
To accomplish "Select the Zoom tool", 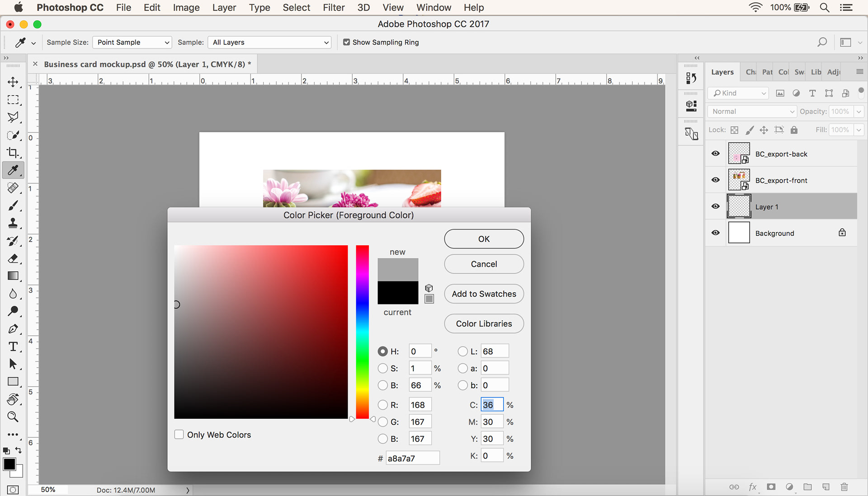I will 13,417.
